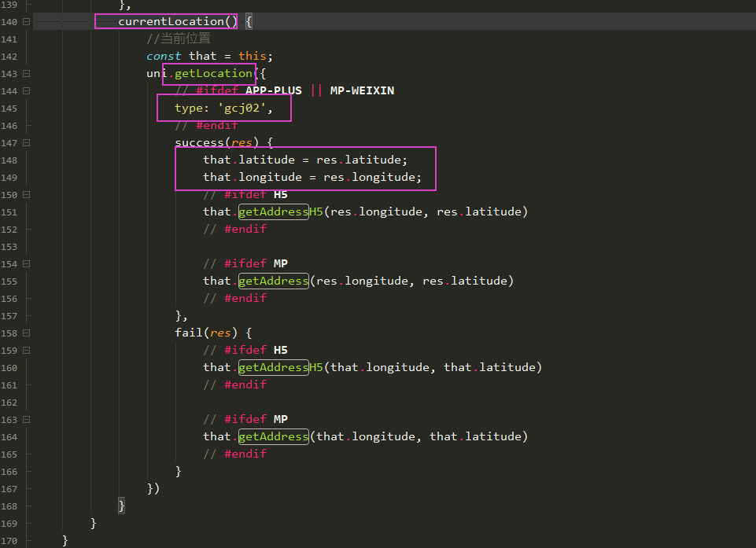Click line number 167 in the gutter
Image resolution: width=756 pixels, height=548 pixels.
pyautogui.click(x=9, y=489)
